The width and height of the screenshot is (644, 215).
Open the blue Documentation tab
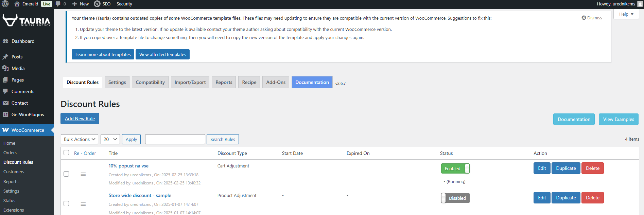[x=312, y=82]
